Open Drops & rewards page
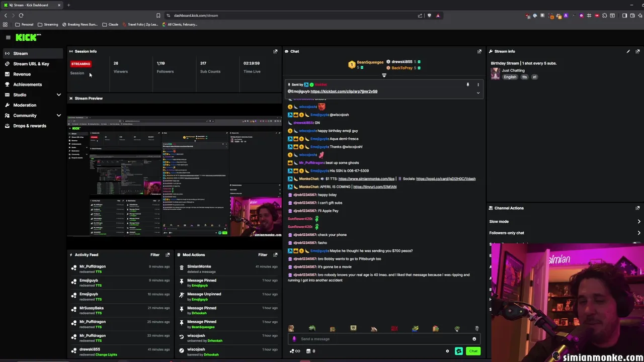 click(33, 126)
